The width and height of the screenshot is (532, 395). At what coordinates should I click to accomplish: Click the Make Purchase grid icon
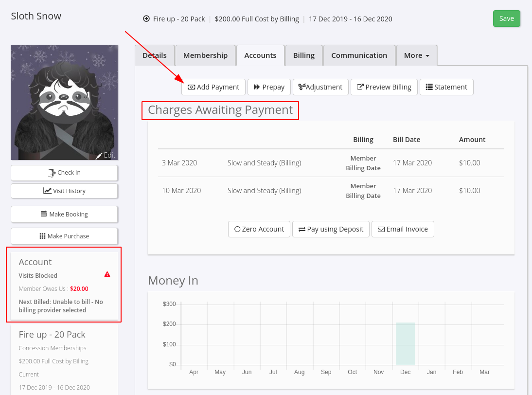pos(42,236)
